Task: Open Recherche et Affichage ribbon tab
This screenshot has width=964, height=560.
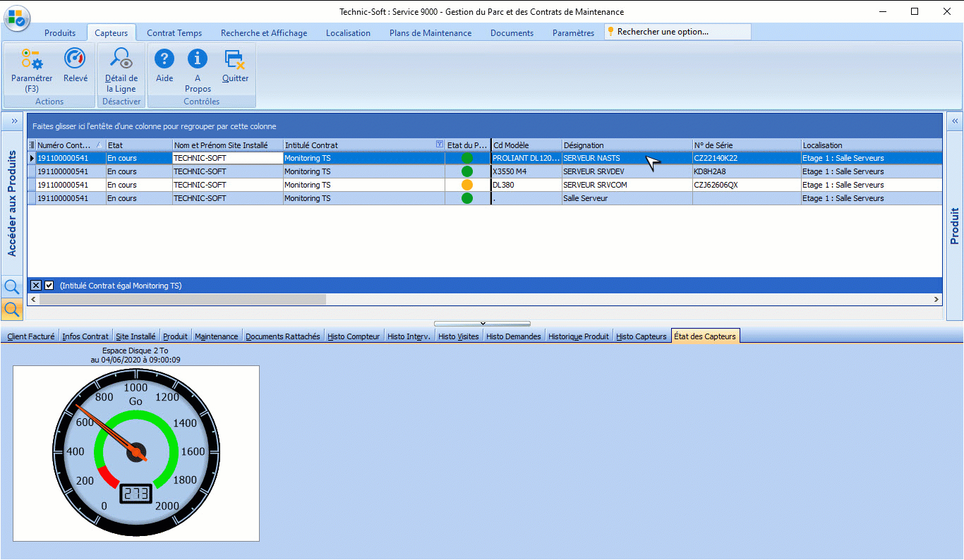Action: (x=264, y=33)
